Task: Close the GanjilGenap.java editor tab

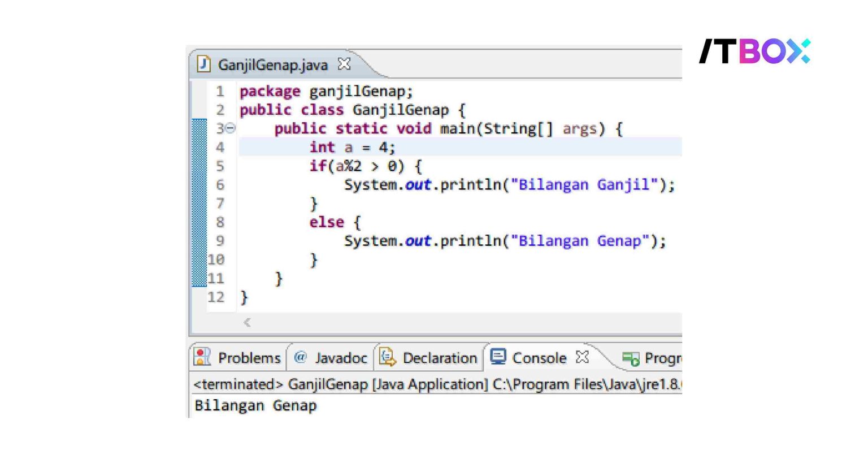Action: 344,64
